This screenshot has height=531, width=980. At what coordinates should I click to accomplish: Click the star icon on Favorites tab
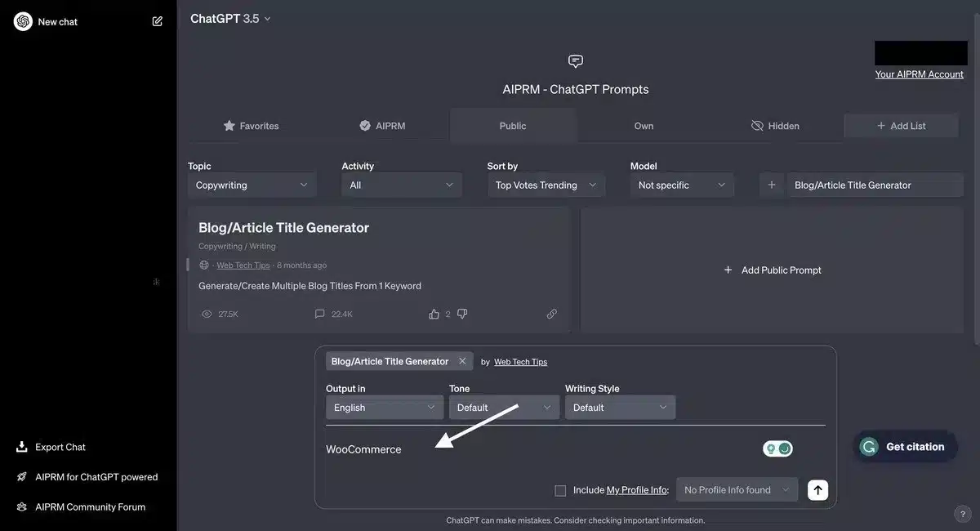(229, 126)
